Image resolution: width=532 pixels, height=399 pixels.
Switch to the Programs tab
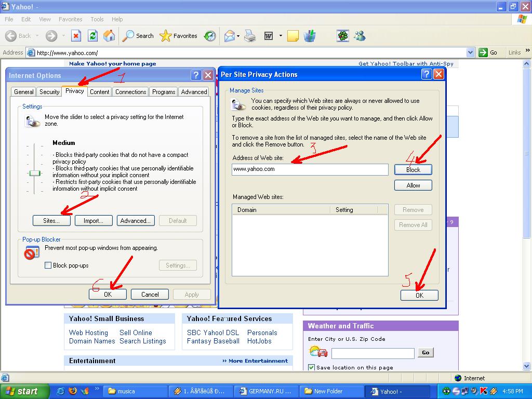pos(164,92)
